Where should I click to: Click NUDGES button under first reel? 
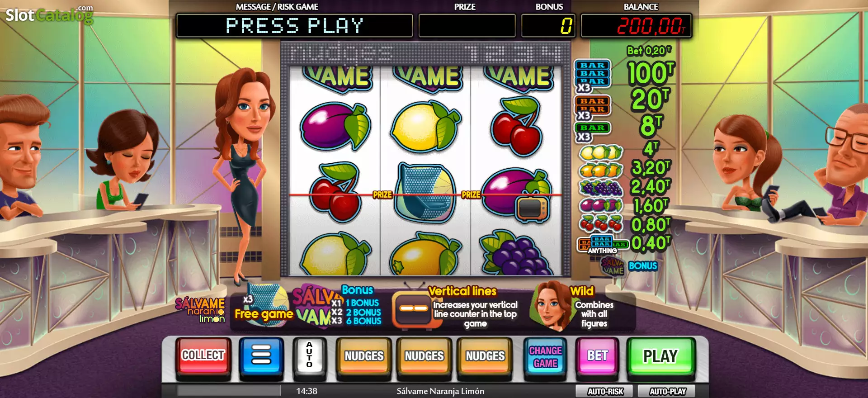(364, 356)
